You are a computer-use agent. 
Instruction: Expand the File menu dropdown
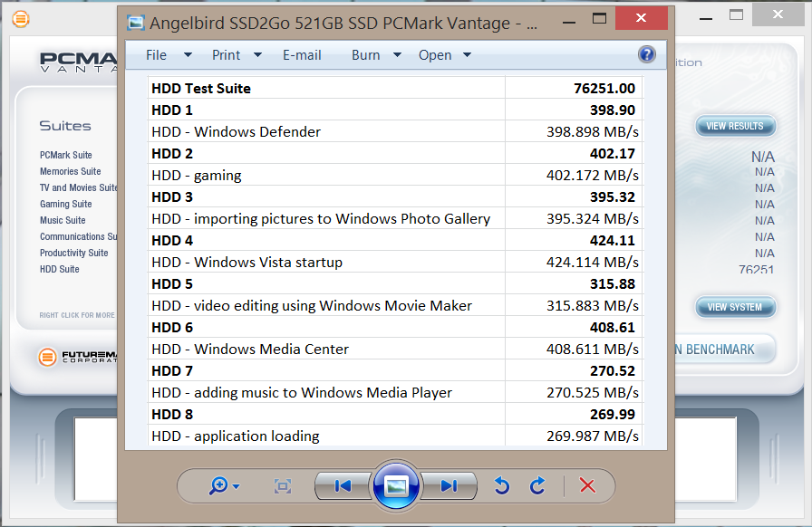[x=169, y=55]
